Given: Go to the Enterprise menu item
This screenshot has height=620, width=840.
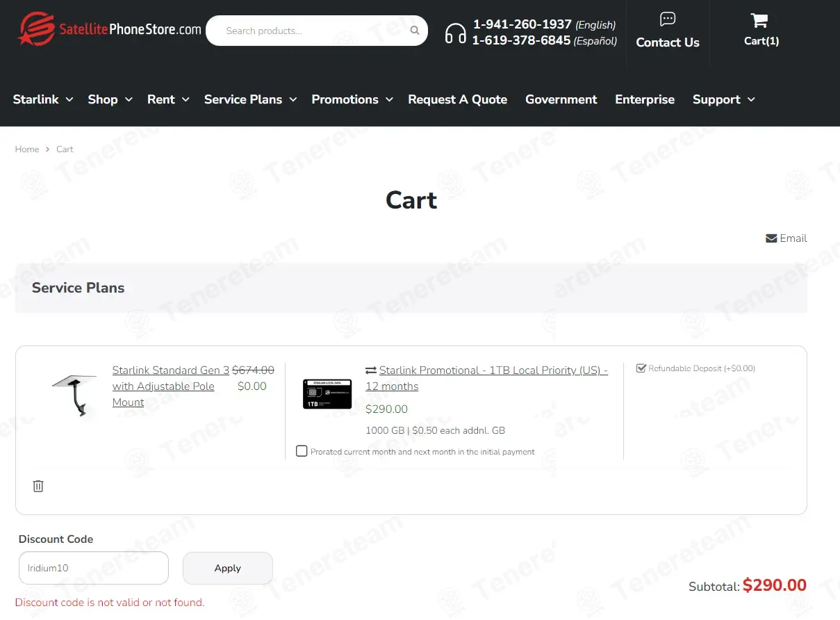Looking at the screenshot, I should pyautogui.click(x=645, y=99).
